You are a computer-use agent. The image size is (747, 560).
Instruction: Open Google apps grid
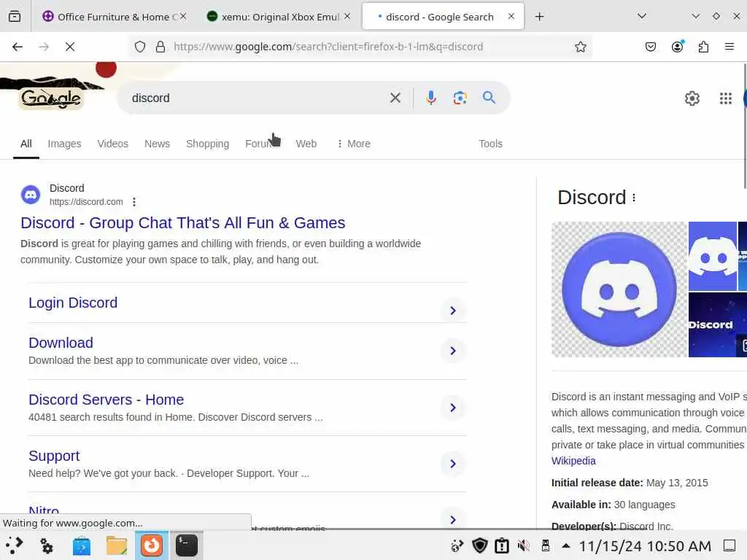[x=725, y=98]
